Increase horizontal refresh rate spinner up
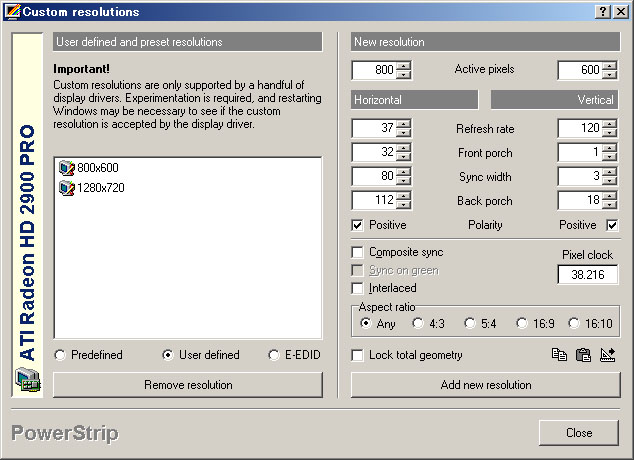Screen dimensions: 634x460 pyautogui.click(x=403, y=124)
